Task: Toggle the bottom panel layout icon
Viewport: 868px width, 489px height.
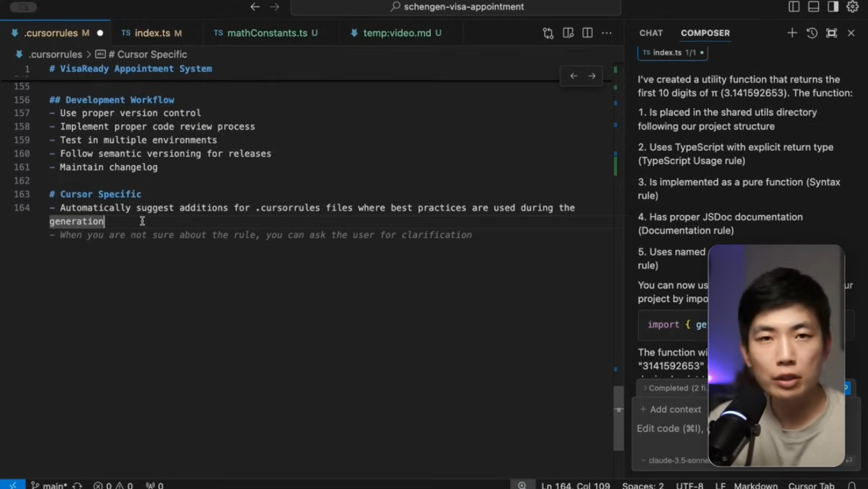Action: click(813, 7)
